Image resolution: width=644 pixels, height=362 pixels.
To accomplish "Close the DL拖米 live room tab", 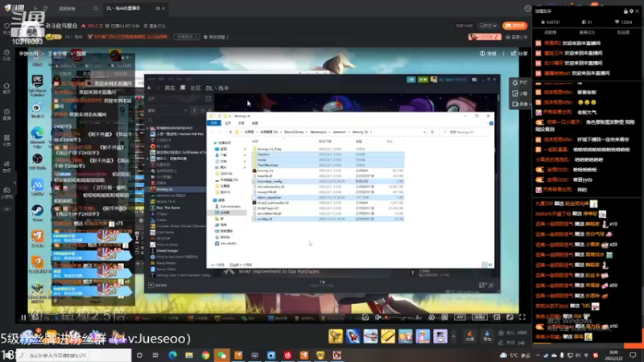I will tap(163, 8).
